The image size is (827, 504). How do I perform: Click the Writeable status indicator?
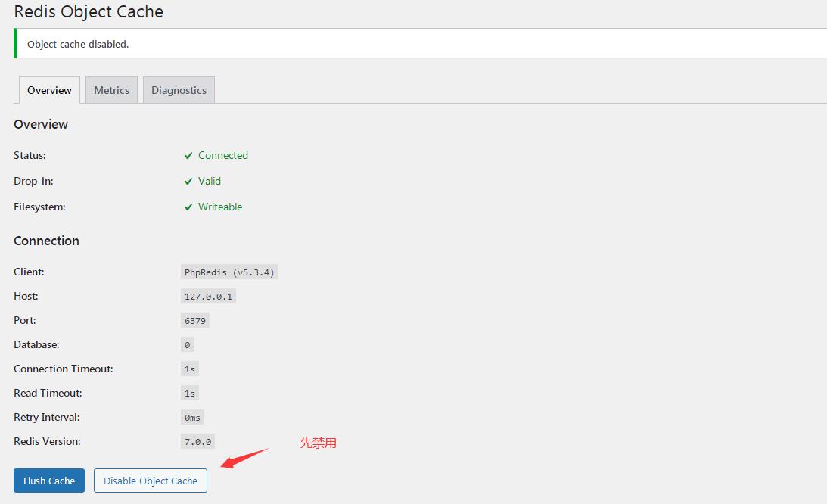(x=219, y=207)
